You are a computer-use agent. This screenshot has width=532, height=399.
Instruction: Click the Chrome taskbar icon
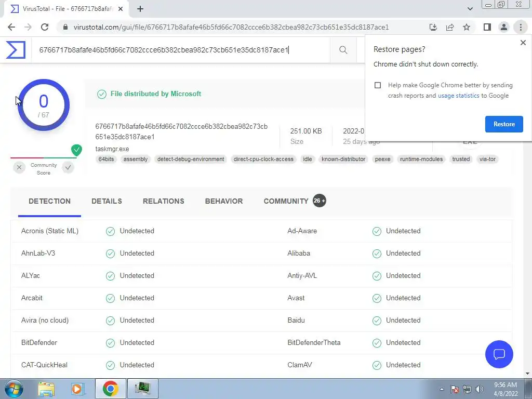[x=110, y=389]
